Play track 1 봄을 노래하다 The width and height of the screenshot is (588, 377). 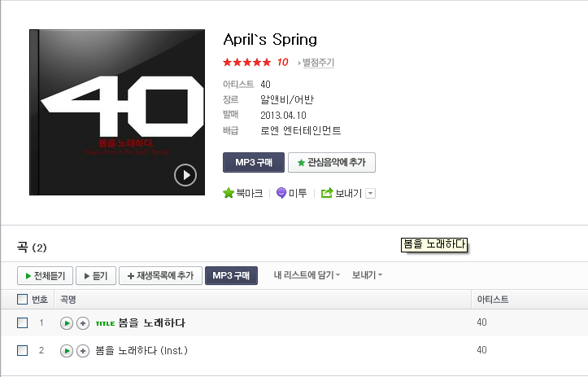point(67,323)
